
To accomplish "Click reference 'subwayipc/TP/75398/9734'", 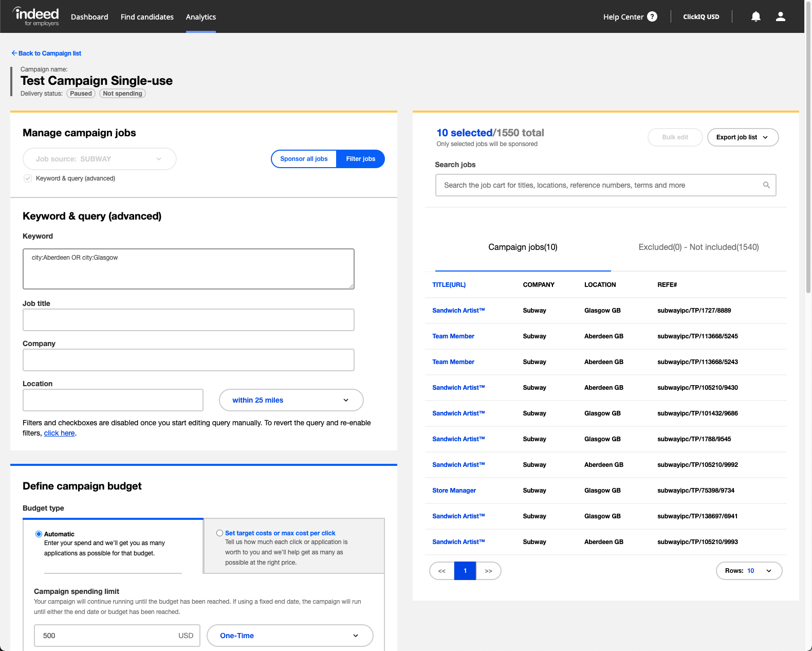I will pyautogui.click(x=696, y=491).
